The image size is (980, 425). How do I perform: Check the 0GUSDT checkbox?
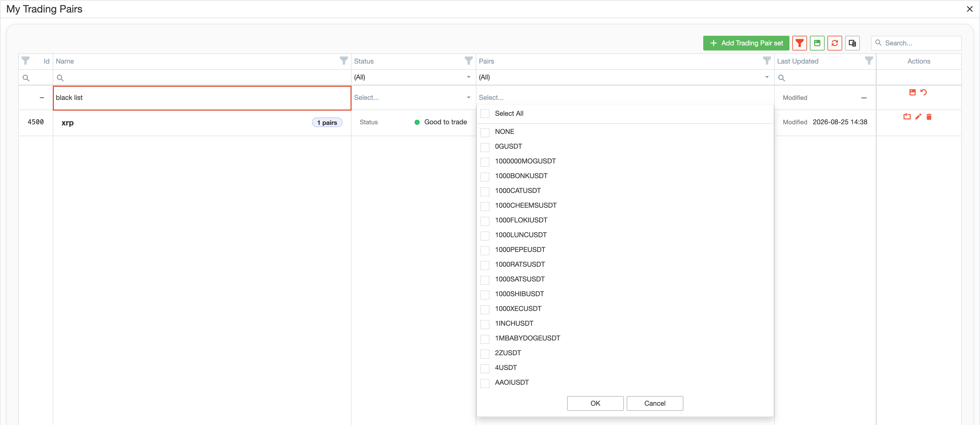pos(485,147)
